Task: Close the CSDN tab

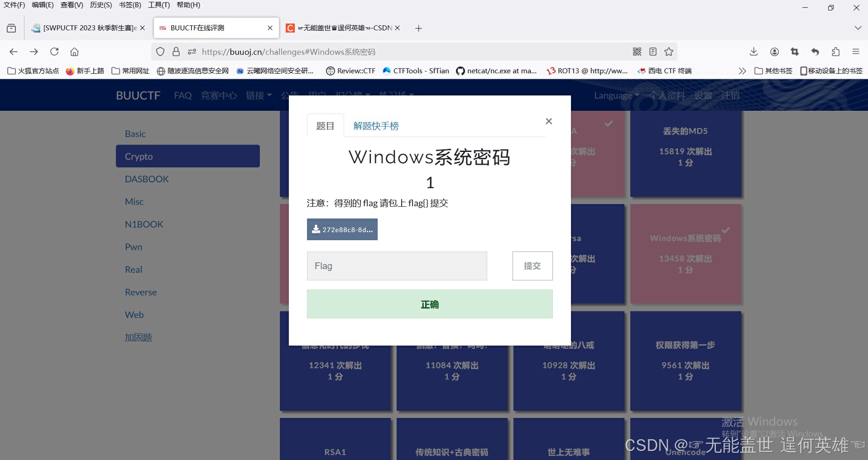Action: [x=397, y=28]
